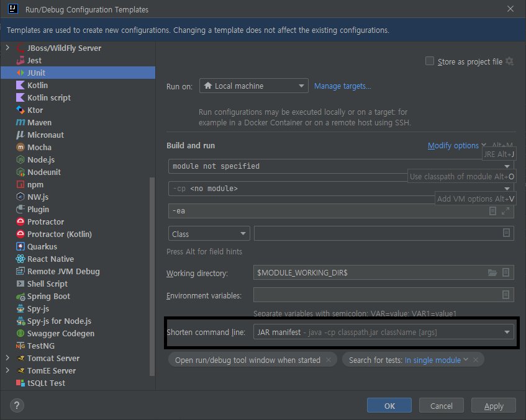
Task: Open the class field list icon
Action: 507,233
